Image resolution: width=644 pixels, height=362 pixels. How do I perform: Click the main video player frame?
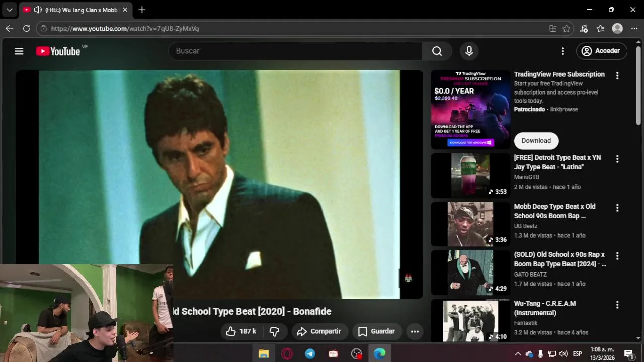219,184
